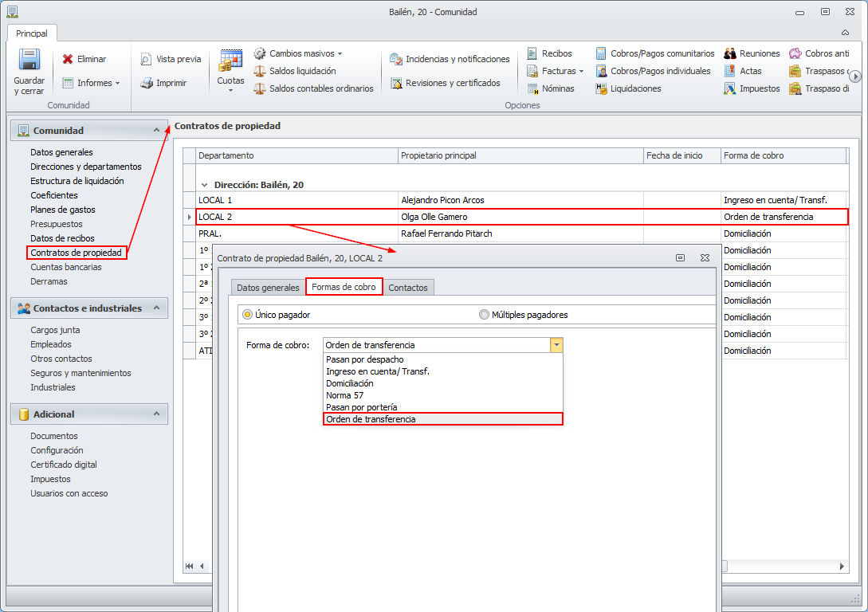Collapse the ribbon with the chevron

[x=846, y=33]
